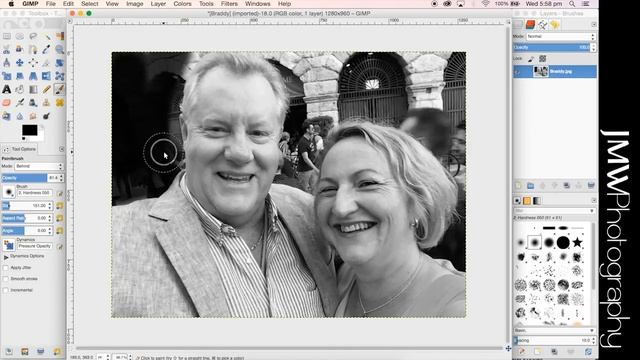Viewport: 640px width, 360px height.
Task: Select the Move tool
Action: coord(20,63)
